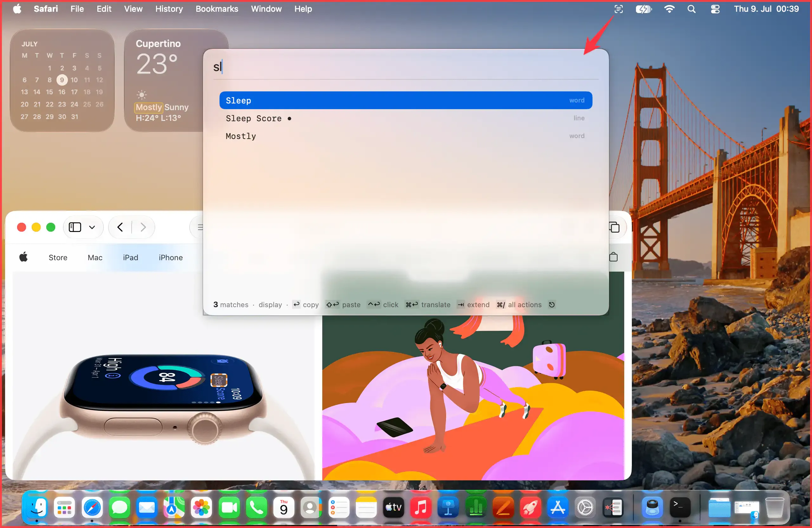
Task: Open the shopping bag icon
Action: click(613, 257)
